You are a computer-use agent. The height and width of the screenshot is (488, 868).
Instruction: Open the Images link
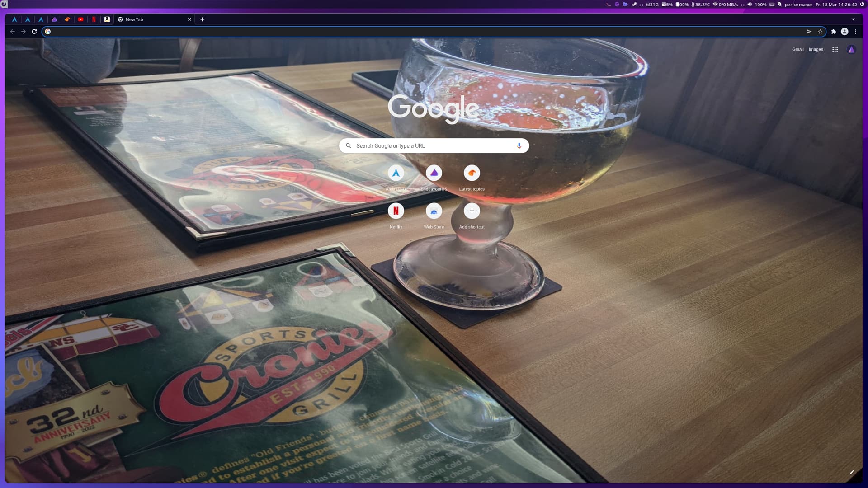(x=816, y=50)
